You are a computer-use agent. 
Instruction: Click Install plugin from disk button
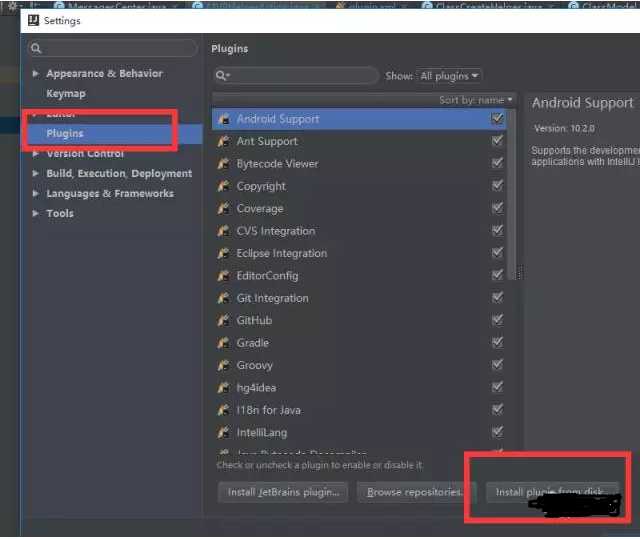click(552, 492)
